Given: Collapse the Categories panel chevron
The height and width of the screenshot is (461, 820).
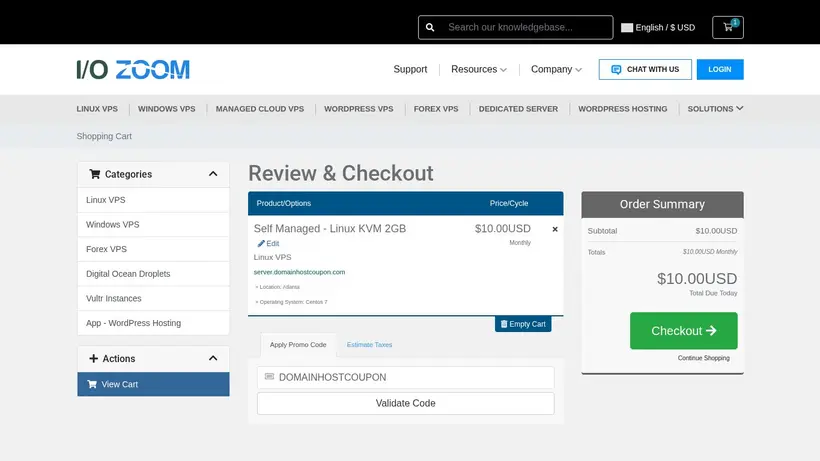Looking at the screenshot, I should (x=213, y=174).
